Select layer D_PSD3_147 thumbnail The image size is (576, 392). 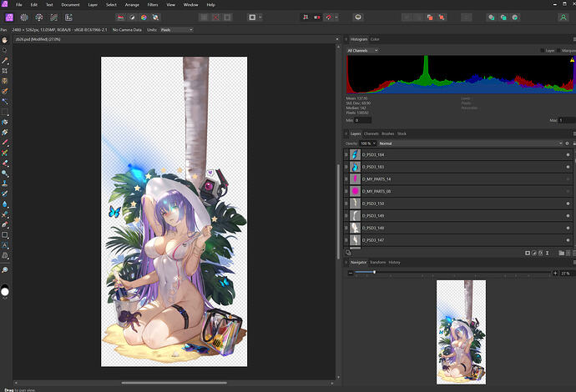[355, 240]
